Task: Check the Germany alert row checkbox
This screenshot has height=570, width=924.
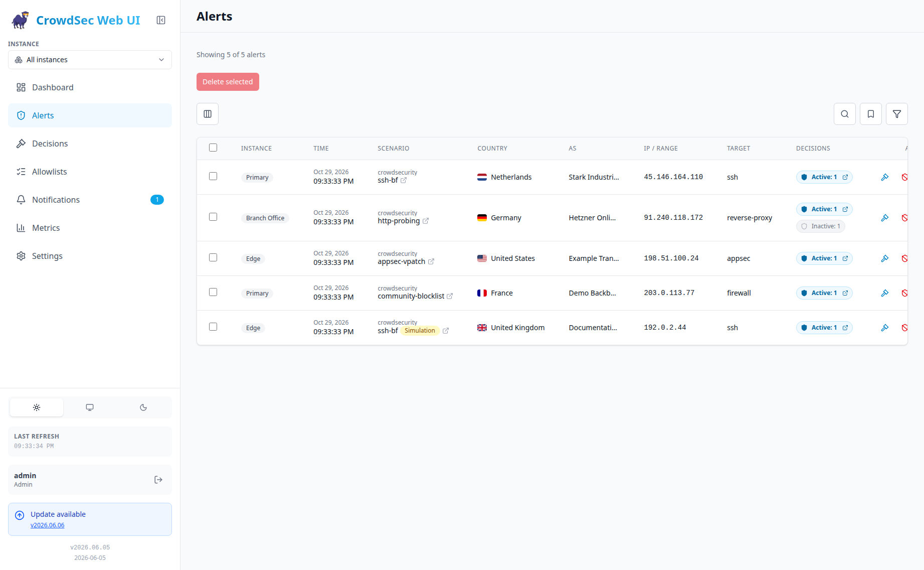Action: click(213, 217)
